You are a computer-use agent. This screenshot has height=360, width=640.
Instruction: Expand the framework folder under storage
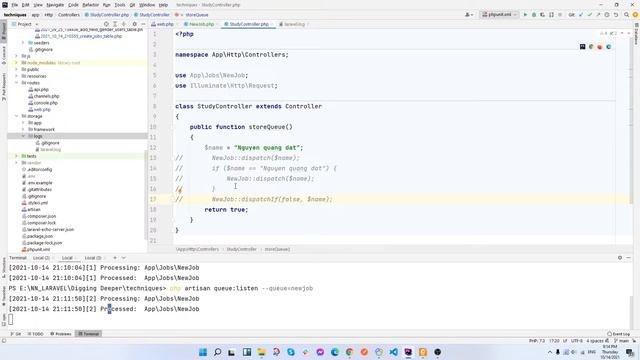pos(23,129)
